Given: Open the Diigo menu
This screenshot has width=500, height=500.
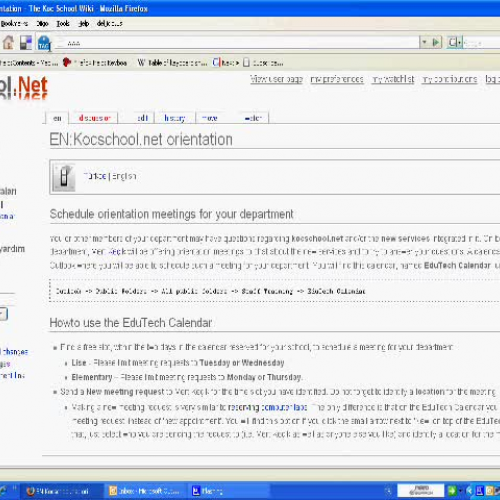Looking at the screenshot, I should pyautogui.click(x=42, y=24).
